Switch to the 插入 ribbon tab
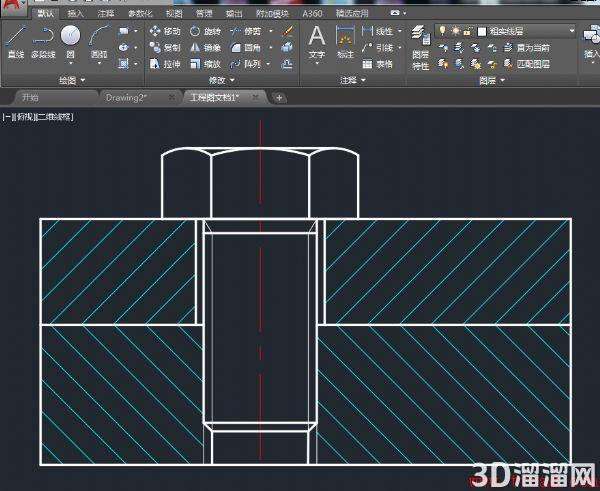This screenshot has width=600, height=491. [x=75, y=14]
